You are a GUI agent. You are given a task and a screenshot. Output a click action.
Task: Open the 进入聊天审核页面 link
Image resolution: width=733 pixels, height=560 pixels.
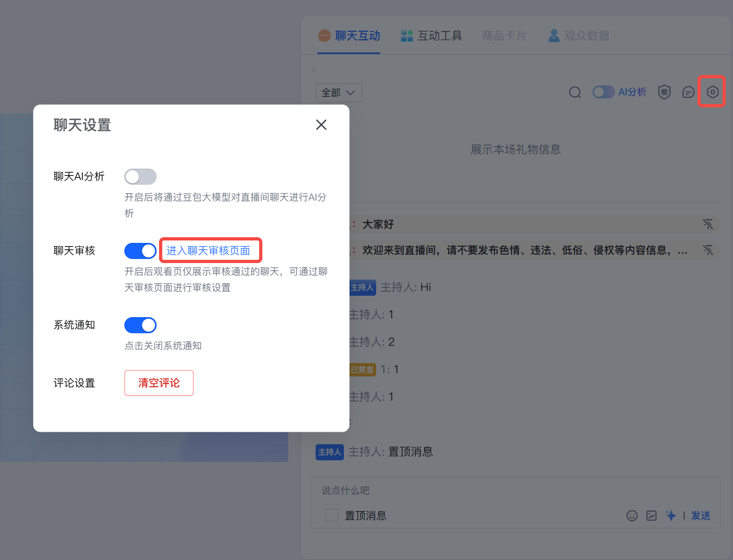(208, 251)
